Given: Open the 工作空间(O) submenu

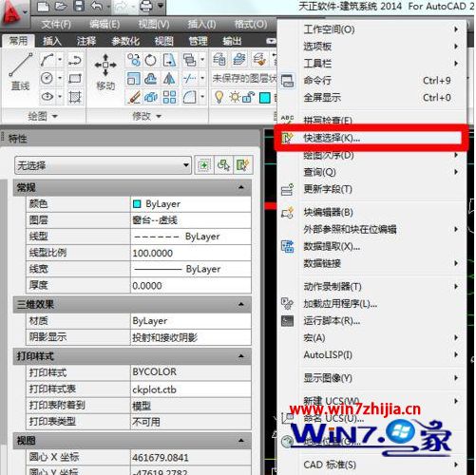Looking at the screenshot, I should (x=371, y=29).
